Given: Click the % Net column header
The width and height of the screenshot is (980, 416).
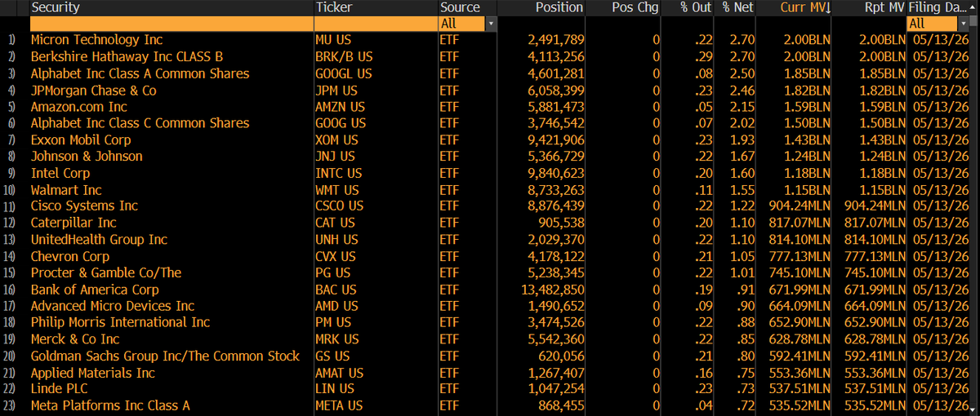Looking at the screenshot, I should [737, 7].
